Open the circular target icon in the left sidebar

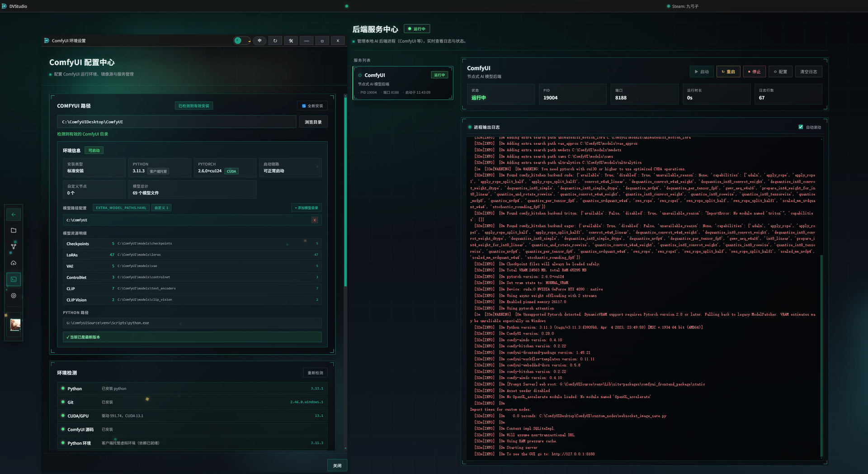[14, 295]
